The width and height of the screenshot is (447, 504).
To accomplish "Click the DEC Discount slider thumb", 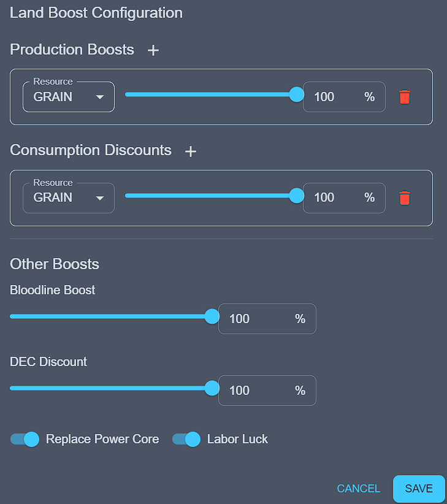I will point(212,388).
